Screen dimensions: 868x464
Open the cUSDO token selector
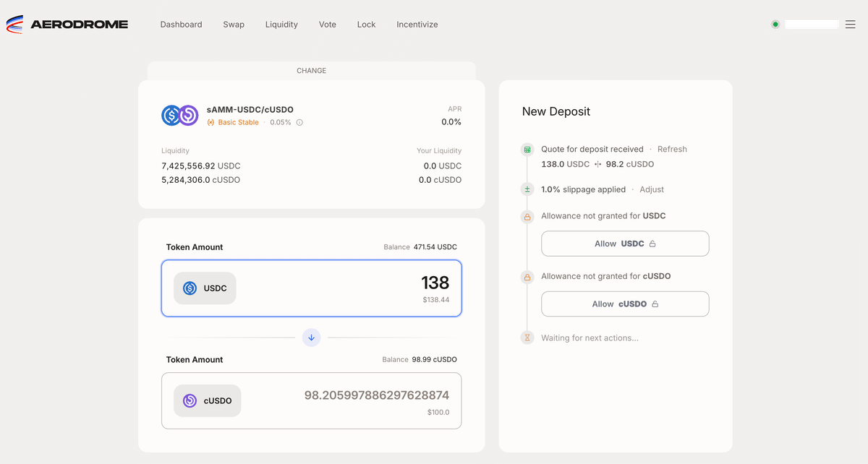(x=207, y=400)
